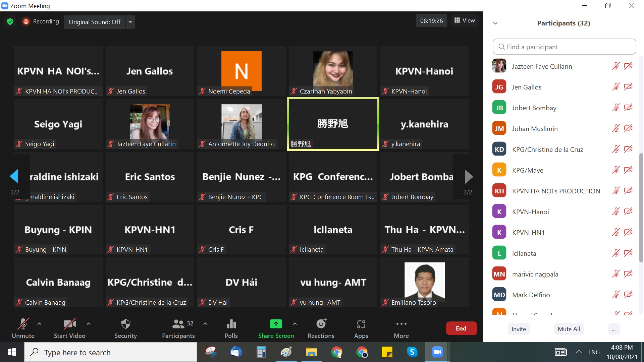Select the highlighted 勝野旭 speaker tile
This screenshot has width=644, height=362.
pyautogui.click(x=333, y=124)
